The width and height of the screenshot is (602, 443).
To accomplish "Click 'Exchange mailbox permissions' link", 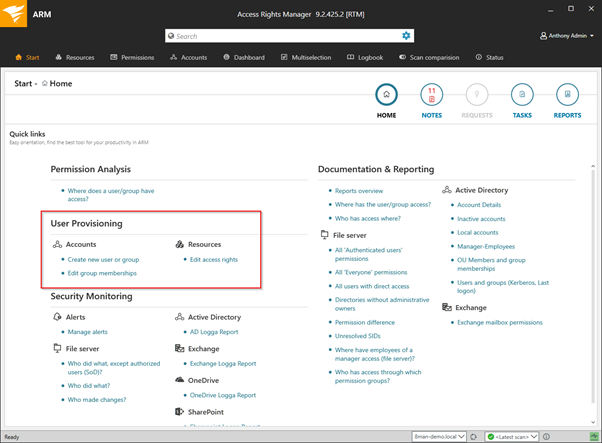I will 499,322.
